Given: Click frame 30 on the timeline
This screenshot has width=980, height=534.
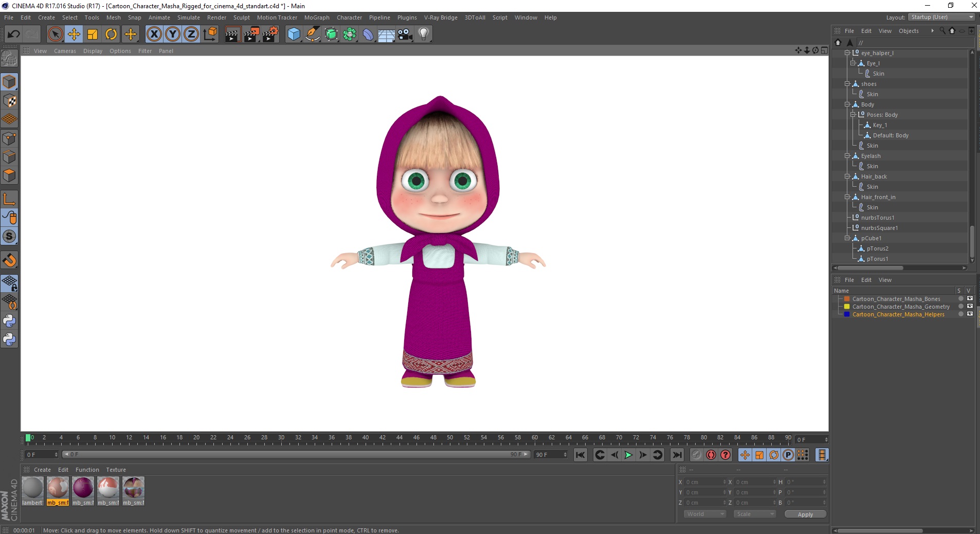Looking at the screenshot, I should 281,438.
